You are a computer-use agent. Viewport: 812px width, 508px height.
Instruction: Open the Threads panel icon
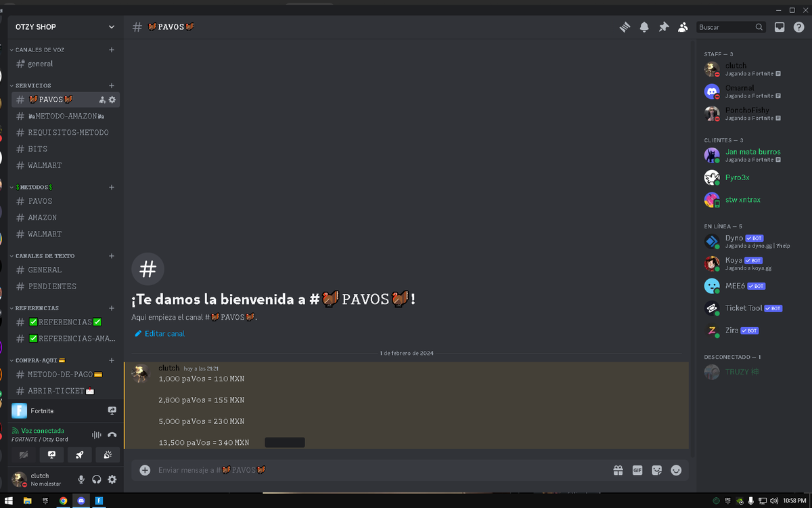pyautogui.click(x=625, y=27)
